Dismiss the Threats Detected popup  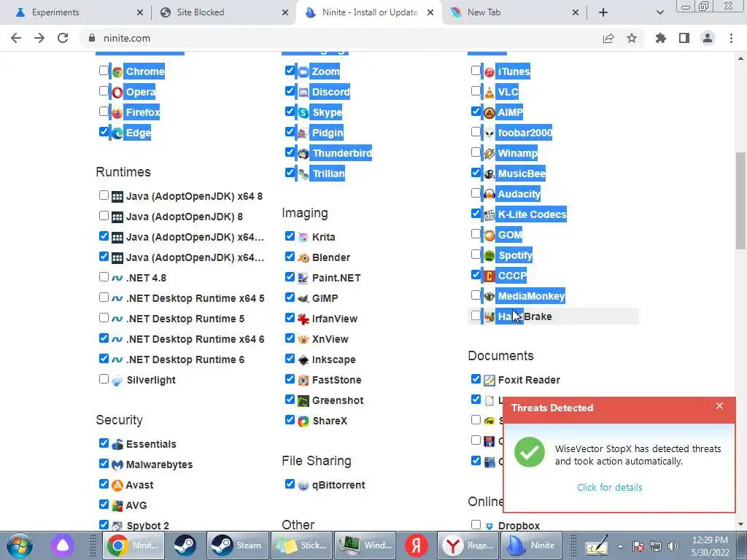(719, 406)
